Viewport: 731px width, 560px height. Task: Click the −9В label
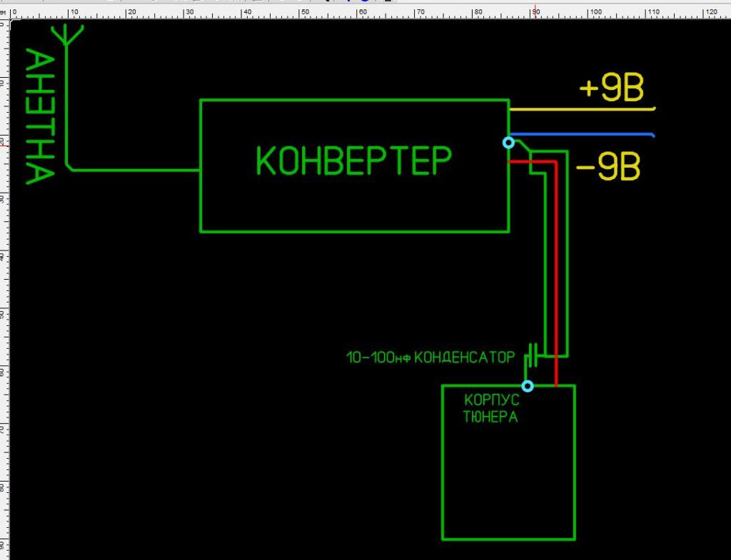608,166
